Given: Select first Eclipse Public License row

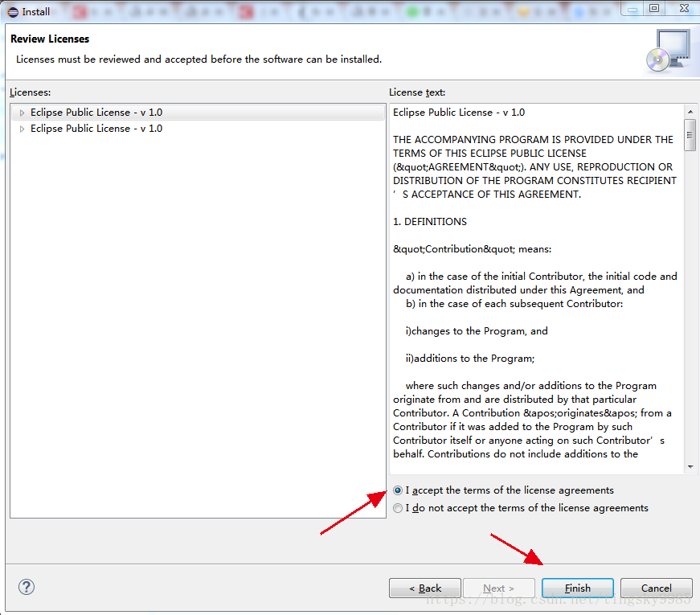Looking at the screenshot, I should coord(198,113).
